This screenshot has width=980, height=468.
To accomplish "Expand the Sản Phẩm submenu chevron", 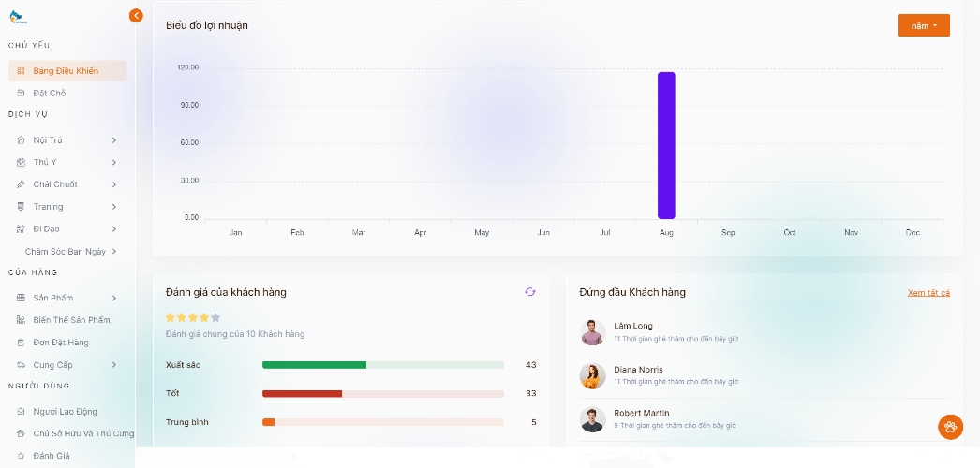I will point(114,299).
